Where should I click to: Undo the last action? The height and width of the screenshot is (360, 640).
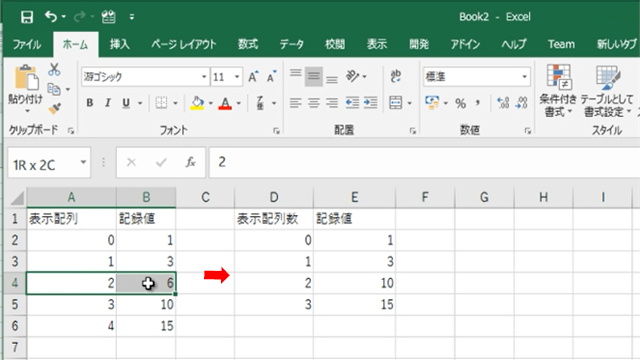point(51,17)
